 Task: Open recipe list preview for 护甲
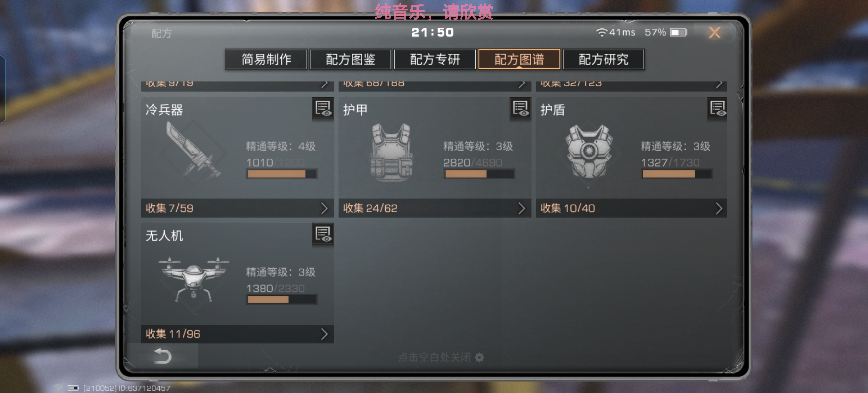520,108
